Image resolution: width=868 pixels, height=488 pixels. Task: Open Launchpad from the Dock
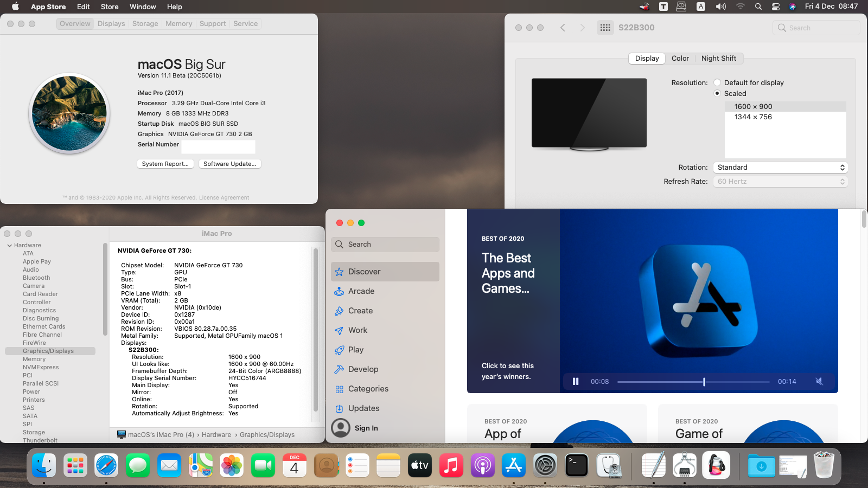(x=75, y=466)
